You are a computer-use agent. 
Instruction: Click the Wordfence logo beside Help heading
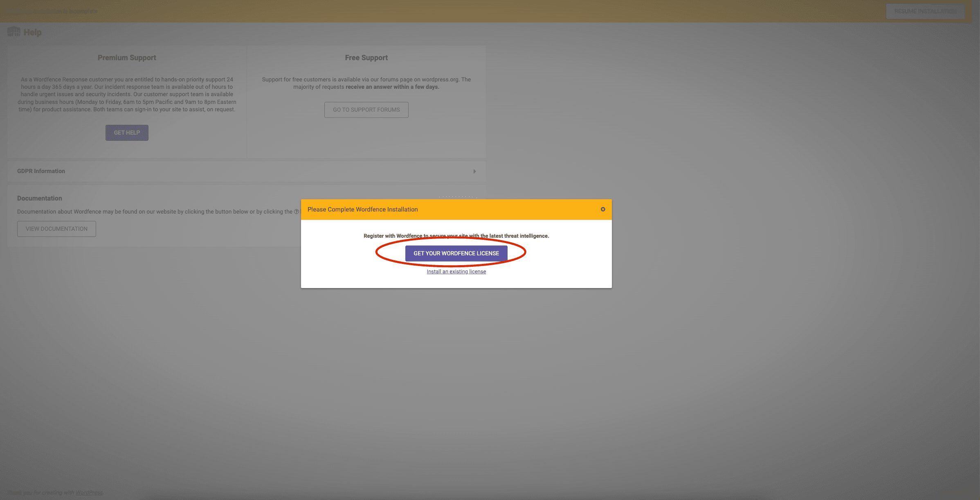[x=13, y=32]
